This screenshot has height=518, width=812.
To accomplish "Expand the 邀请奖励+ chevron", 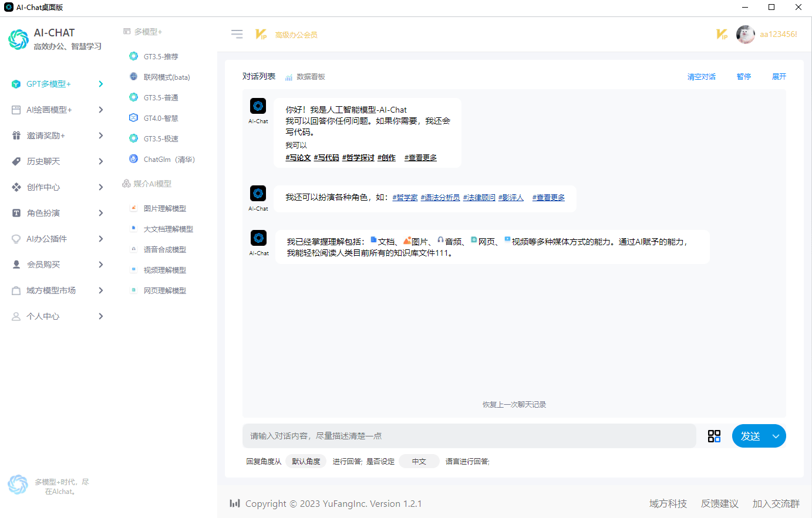I will pos(101,136).
